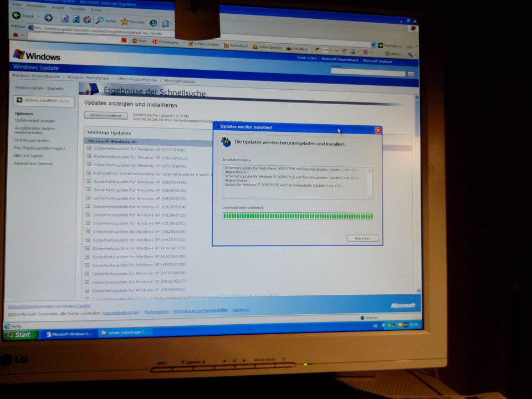532x399 pixels.
Task: Click the Stop page loading icon
Action: click(65, 18)
